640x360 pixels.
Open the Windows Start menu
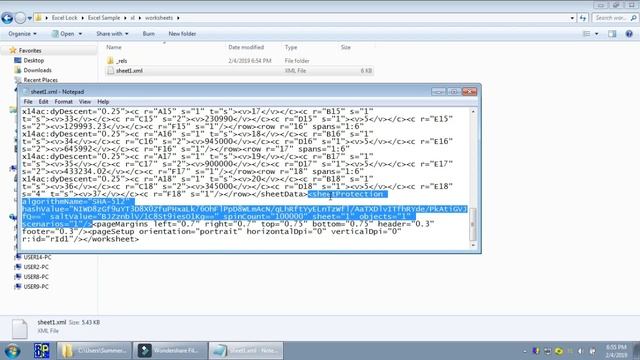[13, 351]
